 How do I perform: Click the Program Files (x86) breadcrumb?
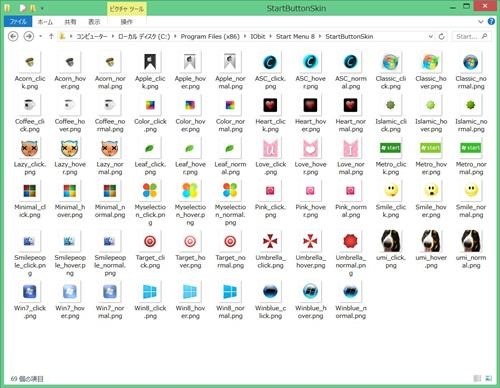[x=210, y=36]
